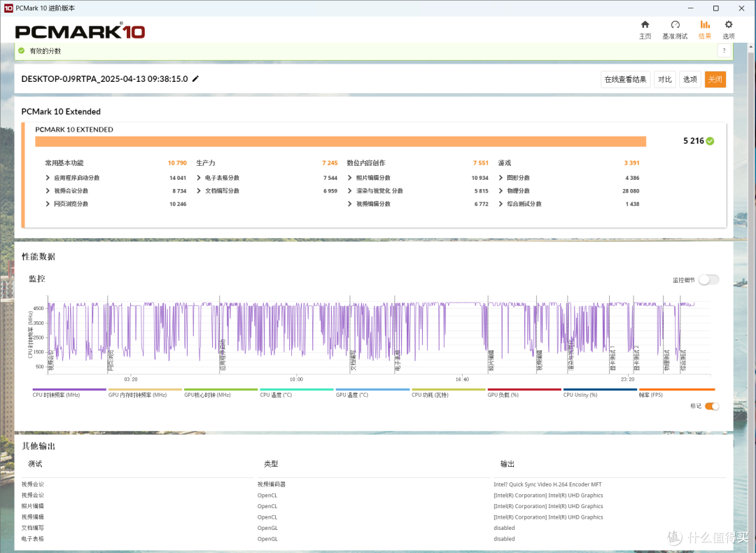Select the CPU 时钟频率 (MHz) legend item
Image resolution: width=756 pixels, height=553 pixels.
[69, 393]
